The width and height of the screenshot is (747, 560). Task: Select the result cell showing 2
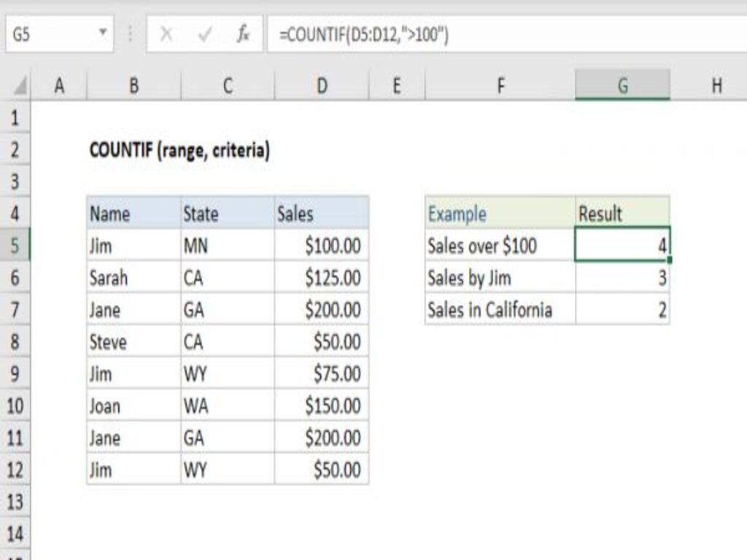[x=624, y=310]
